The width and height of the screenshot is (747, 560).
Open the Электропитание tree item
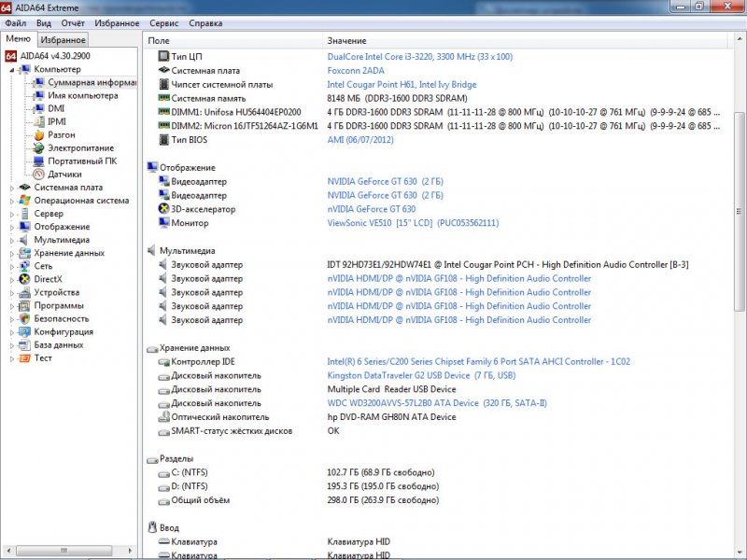click(80, 147)
